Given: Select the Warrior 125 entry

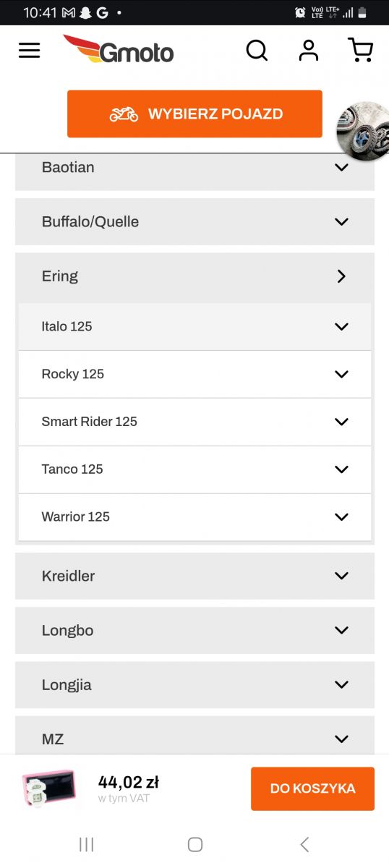Looking at the screenshot, I should tap(194, 517).
